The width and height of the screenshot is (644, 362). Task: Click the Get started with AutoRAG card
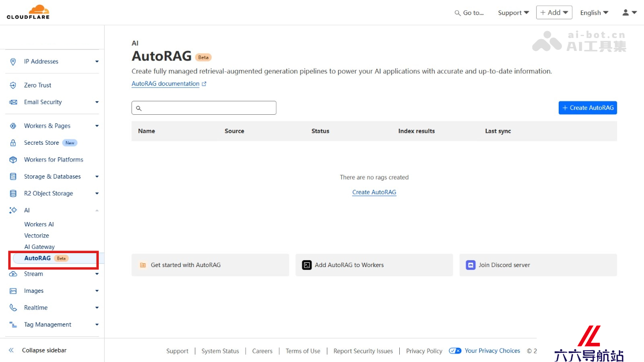[210, 265]
